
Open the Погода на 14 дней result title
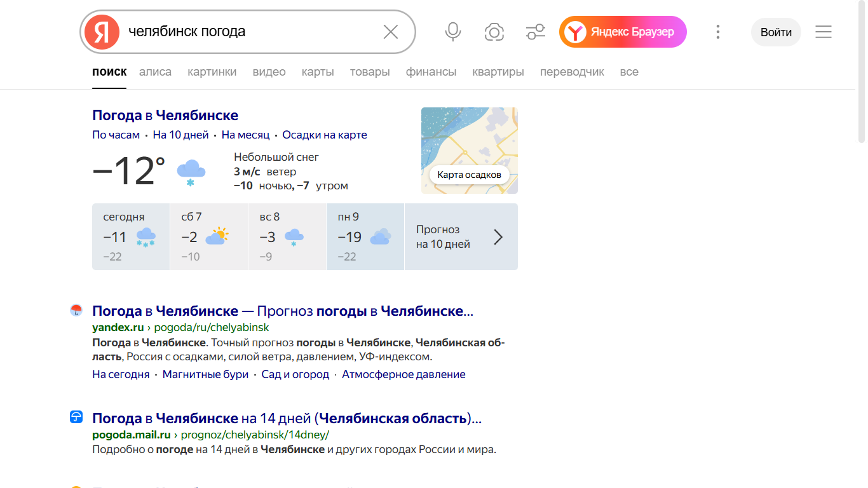pyautogui.click(x=287, y=419)
